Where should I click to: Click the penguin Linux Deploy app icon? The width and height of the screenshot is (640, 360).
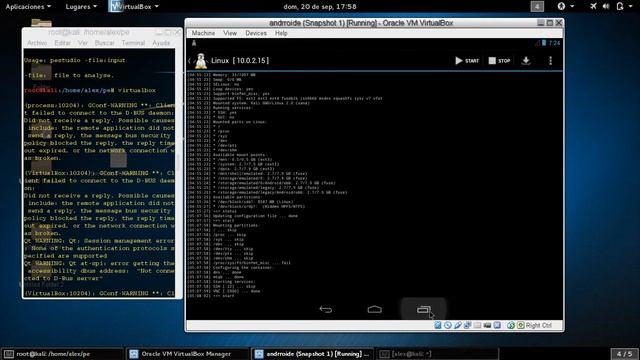pos(200,61)
